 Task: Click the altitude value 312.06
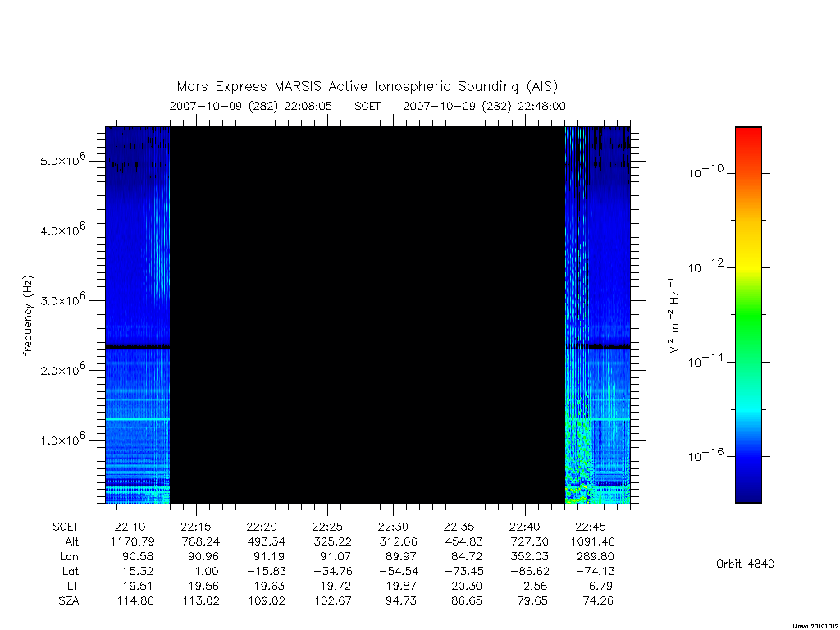point(398,541)
